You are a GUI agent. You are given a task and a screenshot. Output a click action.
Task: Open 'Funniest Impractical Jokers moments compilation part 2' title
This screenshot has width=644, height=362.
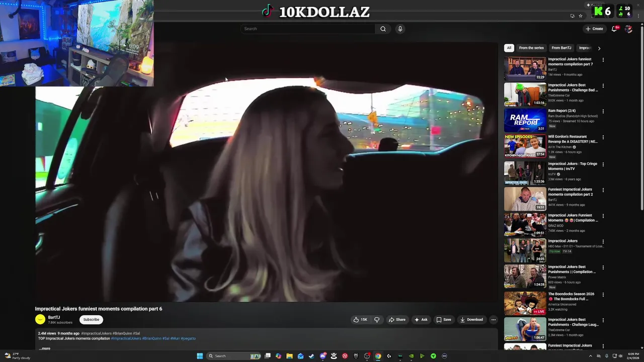click(571, 192)
